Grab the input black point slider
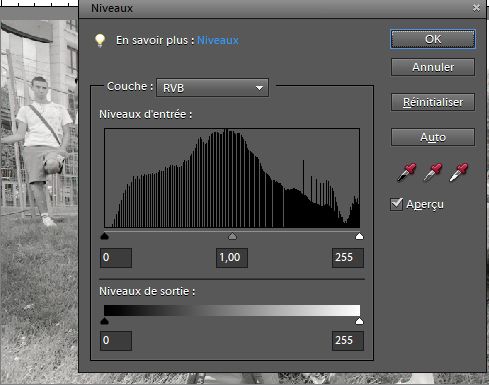 (x=105, y=236)
